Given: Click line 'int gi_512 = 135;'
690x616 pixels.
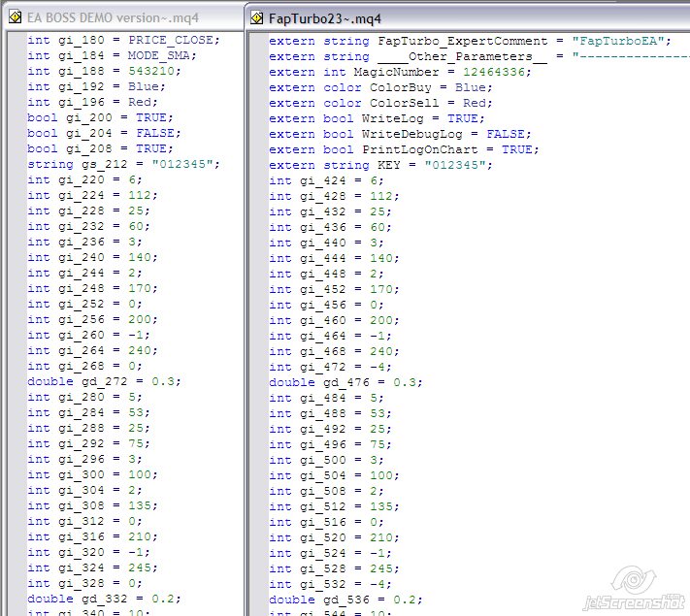Looking at the screenshot, I should pos(334,506).
